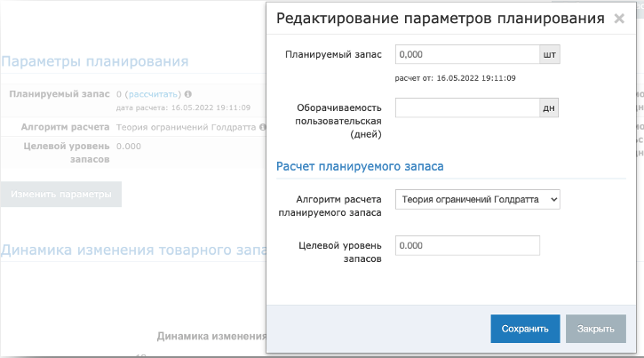The image size is (644, 358).
Task: Click the Целевой уровень запасов input
Action: point(467,245)
